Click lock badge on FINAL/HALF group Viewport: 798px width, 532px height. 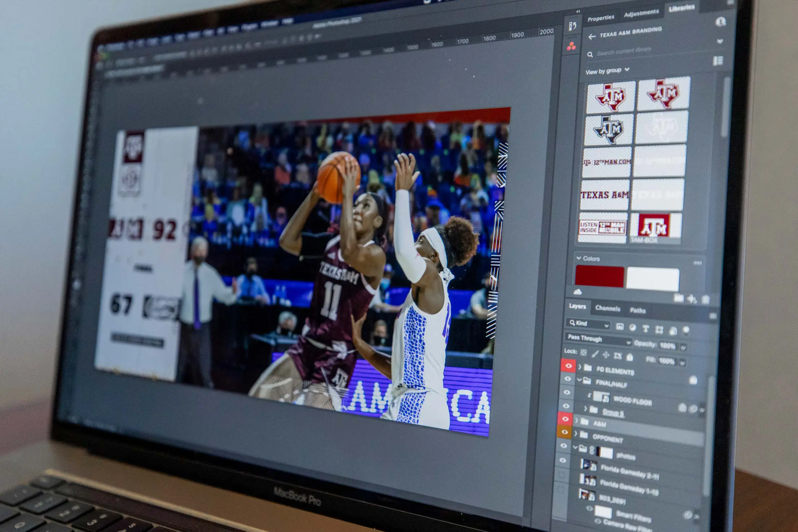pos(693,380)
